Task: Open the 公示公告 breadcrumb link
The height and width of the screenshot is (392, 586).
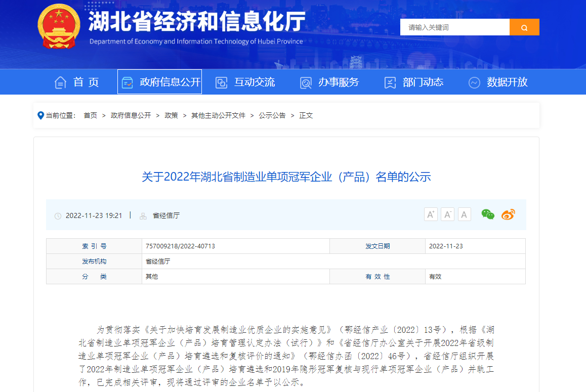Action: 272,115
